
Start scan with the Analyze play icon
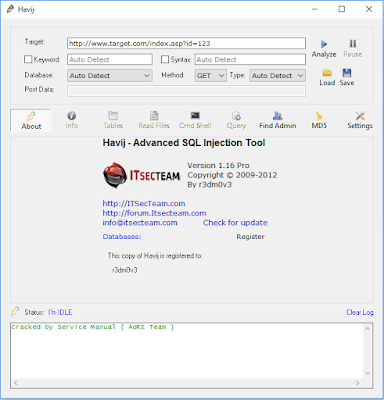(324, 44)
